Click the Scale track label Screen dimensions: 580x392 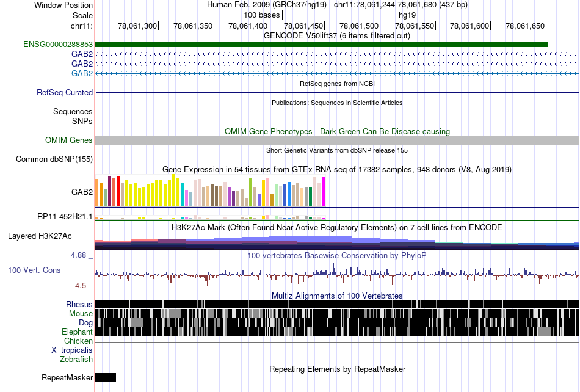[x=82, y=15]
